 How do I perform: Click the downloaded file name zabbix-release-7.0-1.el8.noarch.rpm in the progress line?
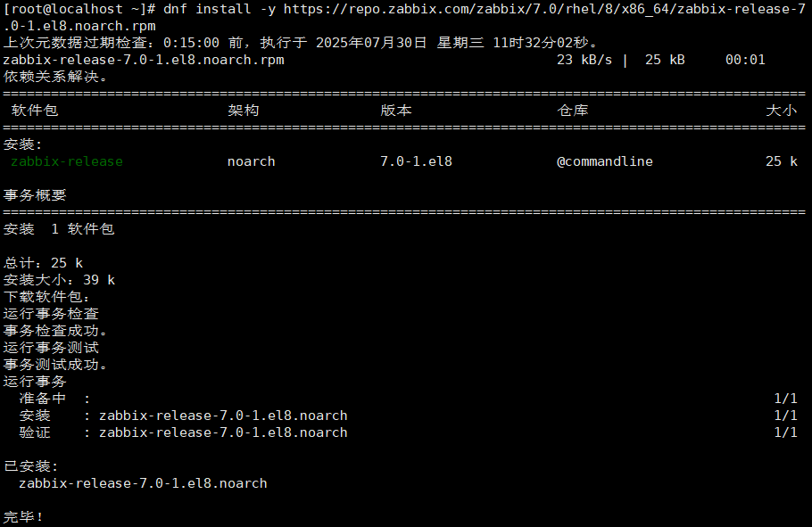click(x=144, y=60)
